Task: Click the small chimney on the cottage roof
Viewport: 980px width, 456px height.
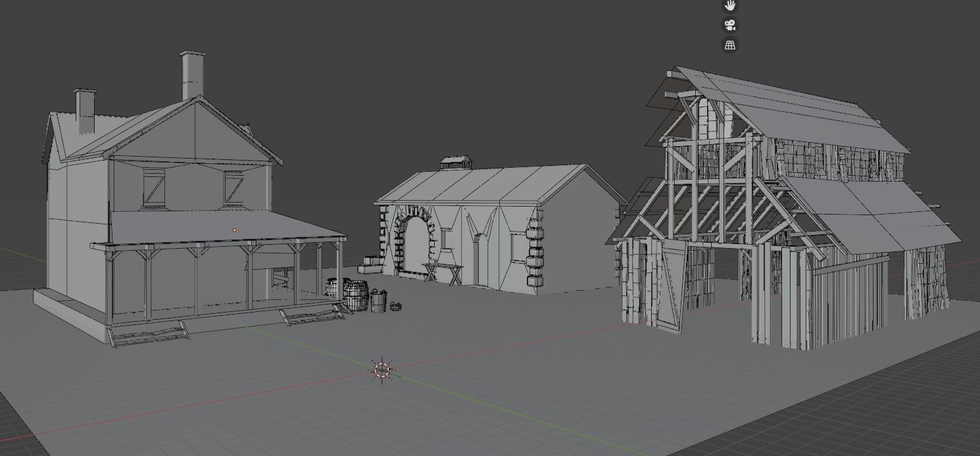Action: coord(454,161)
